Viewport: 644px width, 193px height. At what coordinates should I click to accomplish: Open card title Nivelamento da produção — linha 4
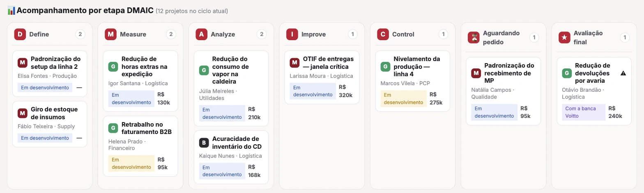(x=417, y=66)
